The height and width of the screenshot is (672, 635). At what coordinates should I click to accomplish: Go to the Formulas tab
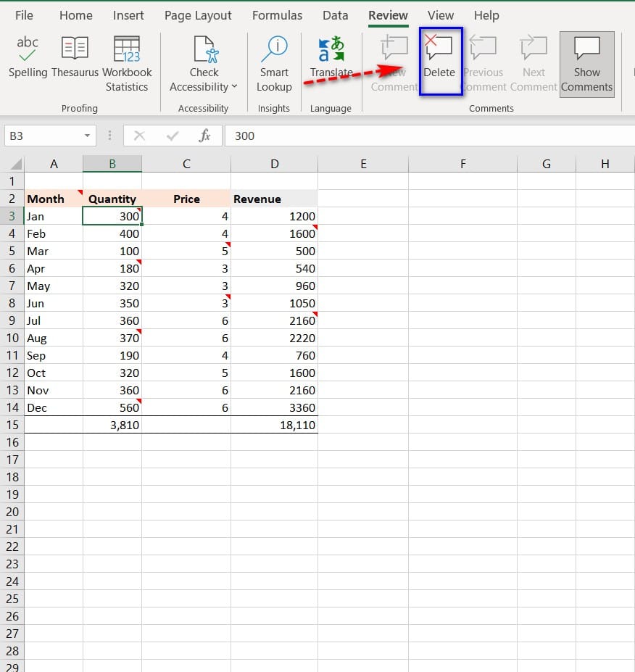[277, 15]
